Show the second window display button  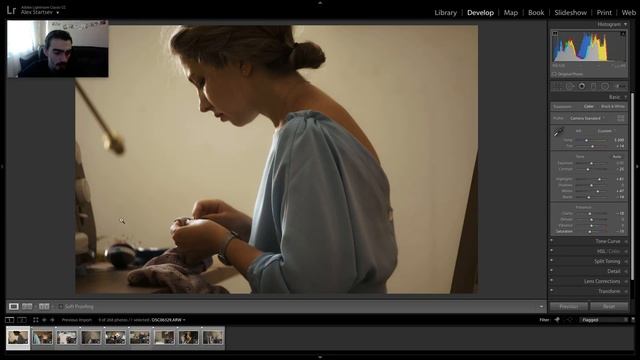(22, 320)
